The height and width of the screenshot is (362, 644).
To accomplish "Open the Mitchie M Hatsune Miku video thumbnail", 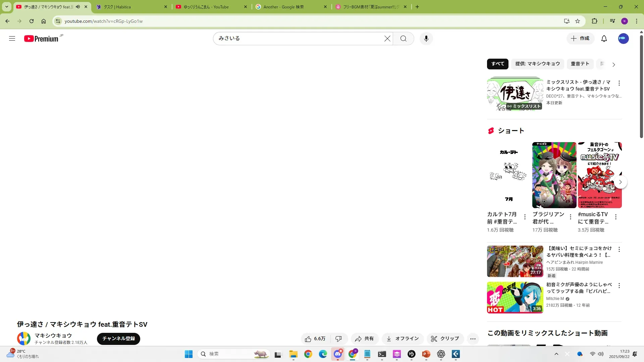I will 515,297.
